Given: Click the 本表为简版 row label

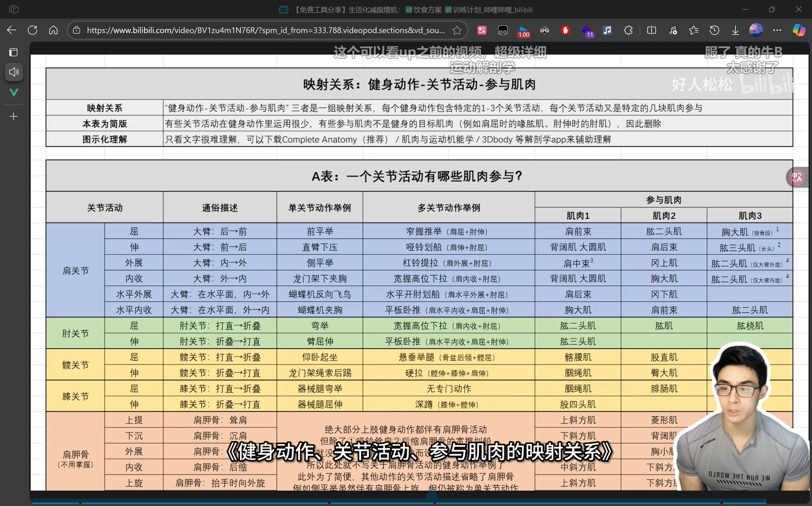Looking at the screenshot, I should pyautogui.click(x=105, y=124).
